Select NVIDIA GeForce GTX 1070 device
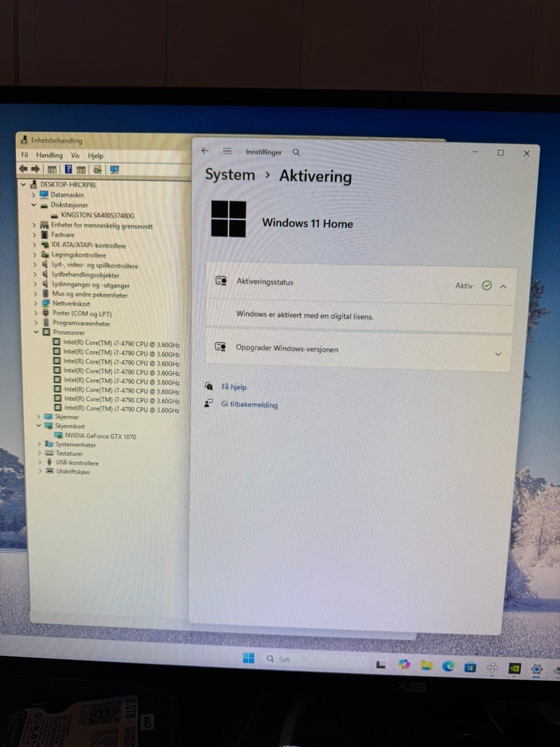560x747 pixels. click(100, 436)
